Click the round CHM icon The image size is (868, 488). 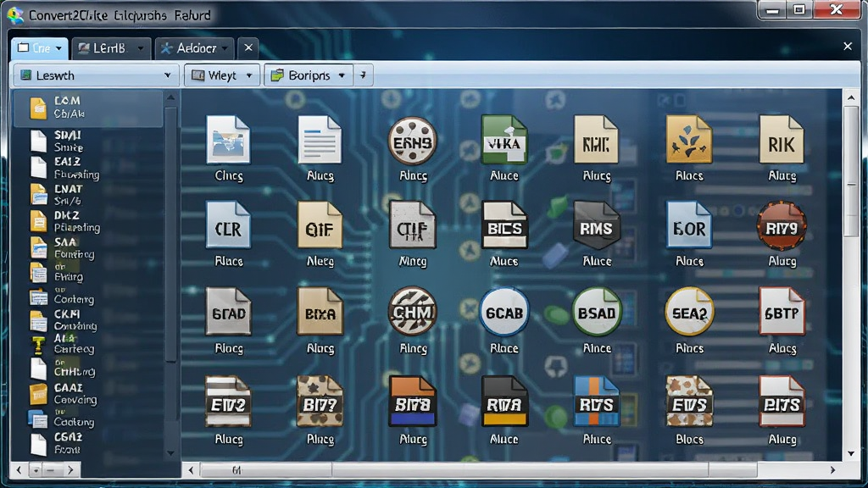(413, 311)
